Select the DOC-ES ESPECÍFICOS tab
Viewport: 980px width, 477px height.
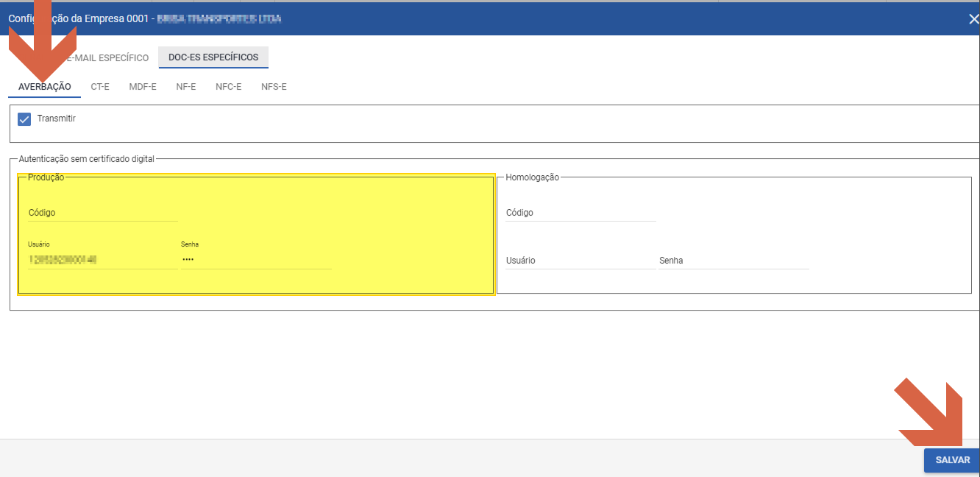213,57
